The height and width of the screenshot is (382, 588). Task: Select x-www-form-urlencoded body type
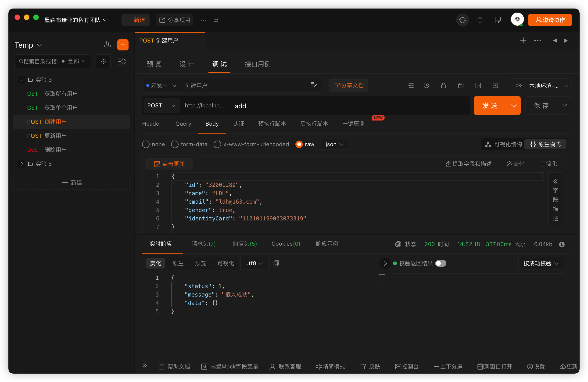pos(217,144)
